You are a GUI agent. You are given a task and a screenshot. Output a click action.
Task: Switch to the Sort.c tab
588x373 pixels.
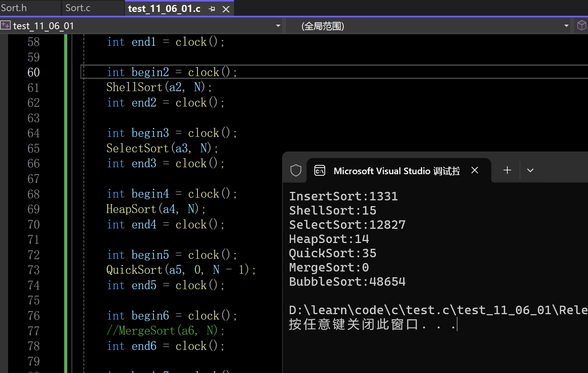78,8
